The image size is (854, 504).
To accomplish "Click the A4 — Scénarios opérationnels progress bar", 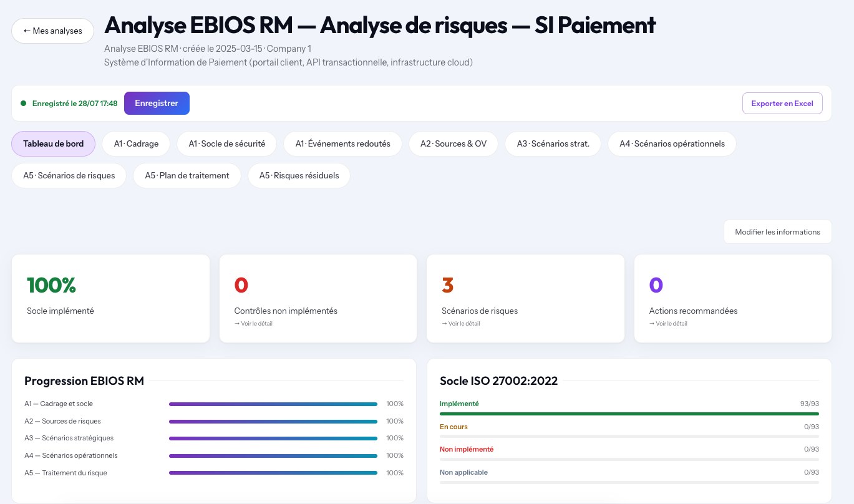I will click(273, 456).
